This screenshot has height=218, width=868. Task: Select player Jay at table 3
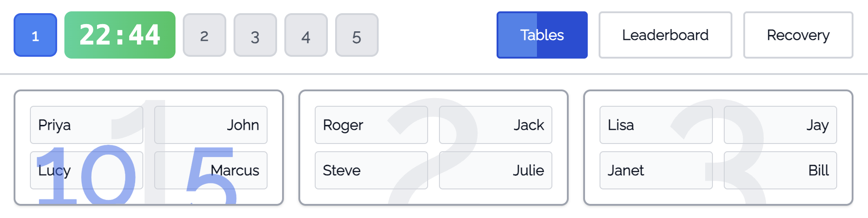click(780, 125)
